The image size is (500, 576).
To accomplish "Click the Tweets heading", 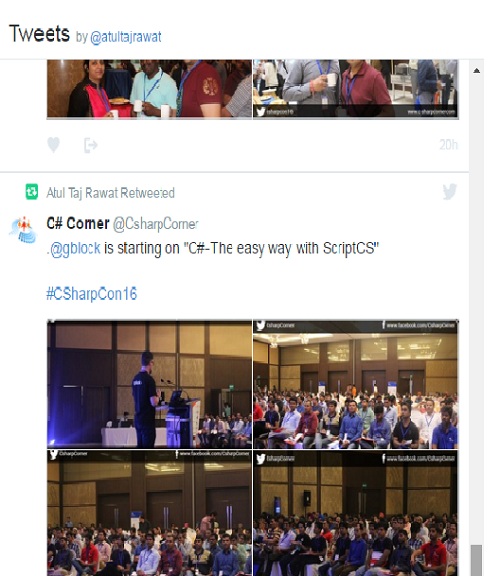I will (x=39, y=34).
